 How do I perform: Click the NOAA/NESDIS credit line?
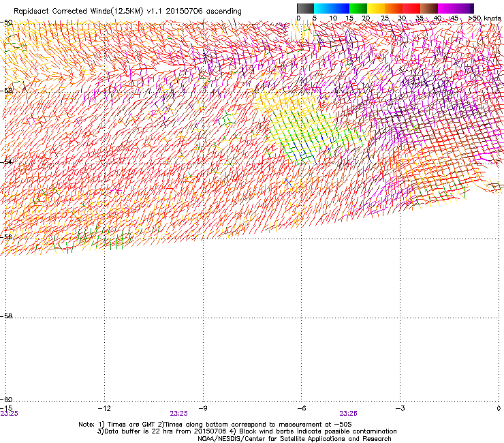coord(294,439)
